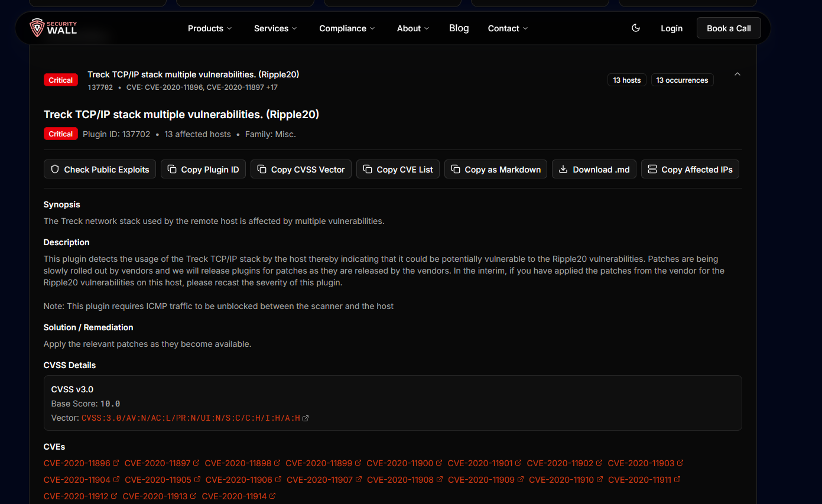Copy Affected IPs to the clipboard
Viewport: 822px width, 504px height.
690,170
